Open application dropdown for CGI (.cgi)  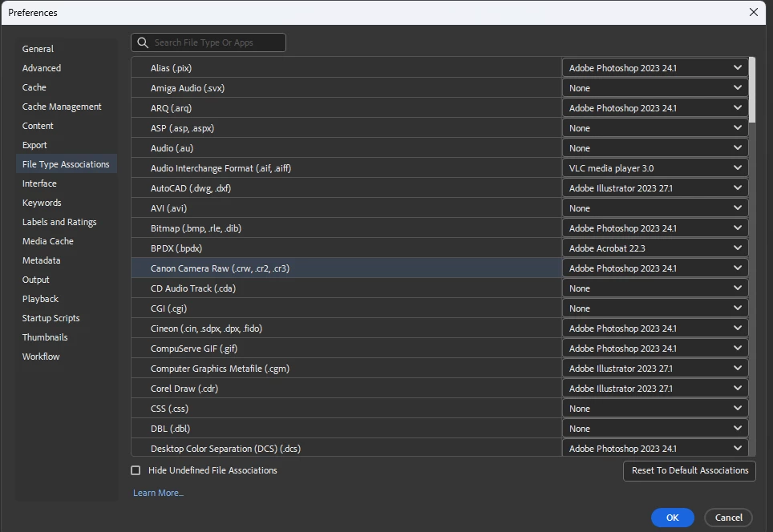coord(655,308)
